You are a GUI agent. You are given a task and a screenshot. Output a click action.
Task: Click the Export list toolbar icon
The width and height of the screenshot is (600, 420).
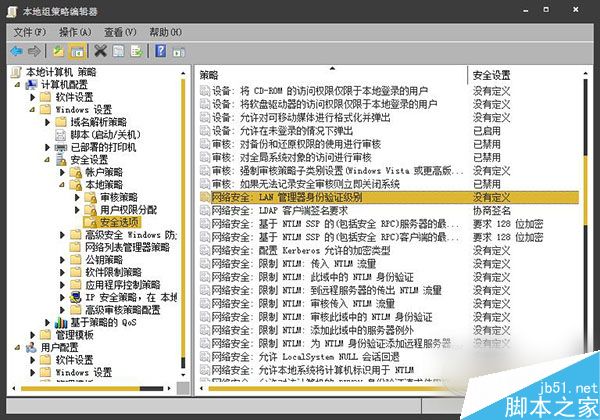(137, 51)
